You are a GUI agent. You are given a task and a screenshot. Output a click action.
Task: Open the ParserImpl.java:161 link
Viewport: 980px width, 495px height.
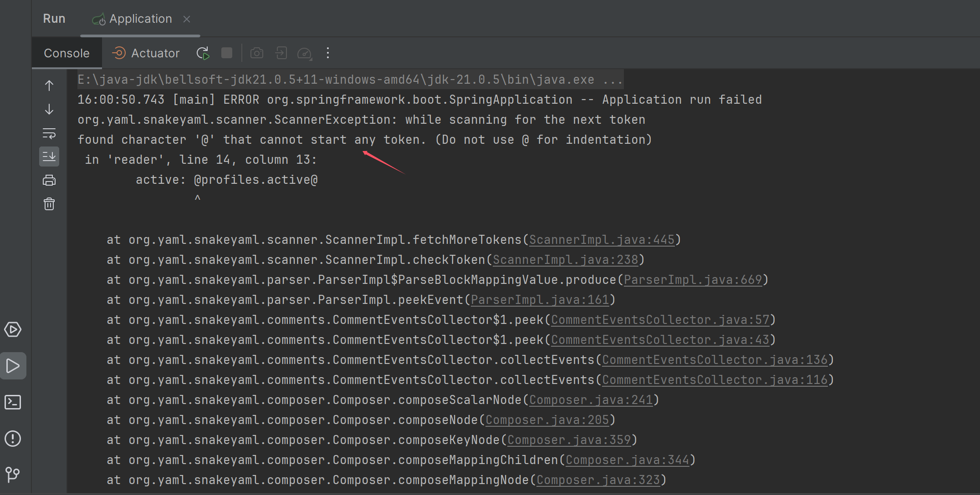point(540,300)
